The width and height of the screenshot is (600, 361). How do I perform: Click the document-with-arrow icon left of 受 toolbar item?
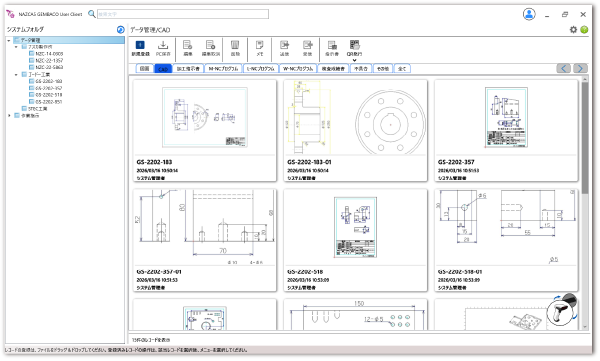(284, 45)
